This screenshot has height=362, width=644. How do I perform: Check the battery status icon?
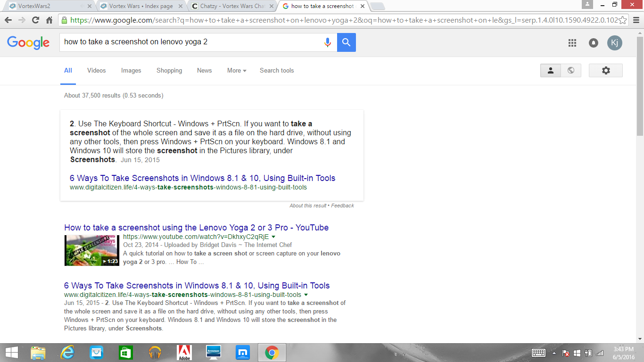(588, 353)
